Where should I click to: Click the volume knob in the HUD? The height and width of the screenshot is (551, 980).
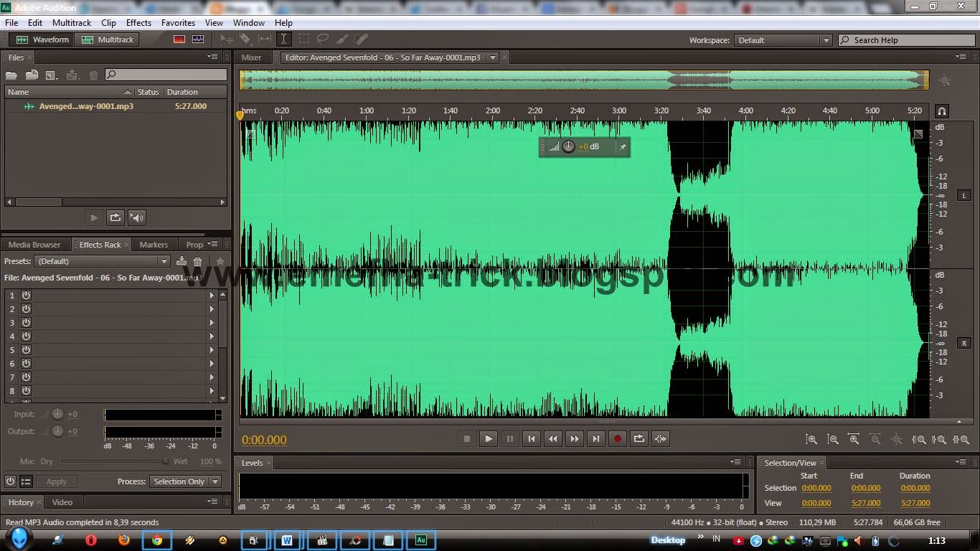pyautogui.click(x=568, y=146)
